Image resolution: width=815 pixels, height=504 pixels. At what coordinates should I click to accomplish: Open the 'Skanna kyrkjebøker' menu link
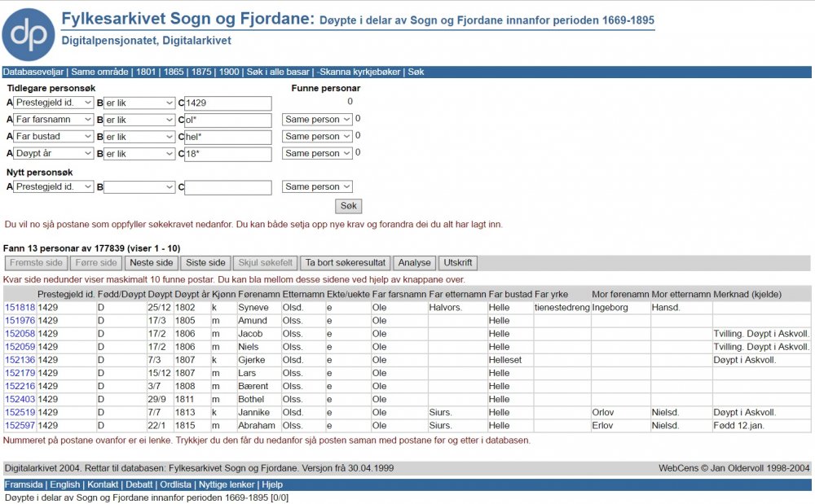pos(359,72)
